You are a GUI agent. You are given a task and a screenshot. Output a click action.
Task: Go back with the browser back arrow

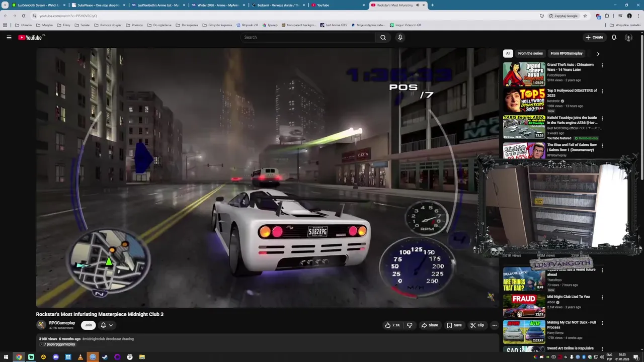pos(6,16)
